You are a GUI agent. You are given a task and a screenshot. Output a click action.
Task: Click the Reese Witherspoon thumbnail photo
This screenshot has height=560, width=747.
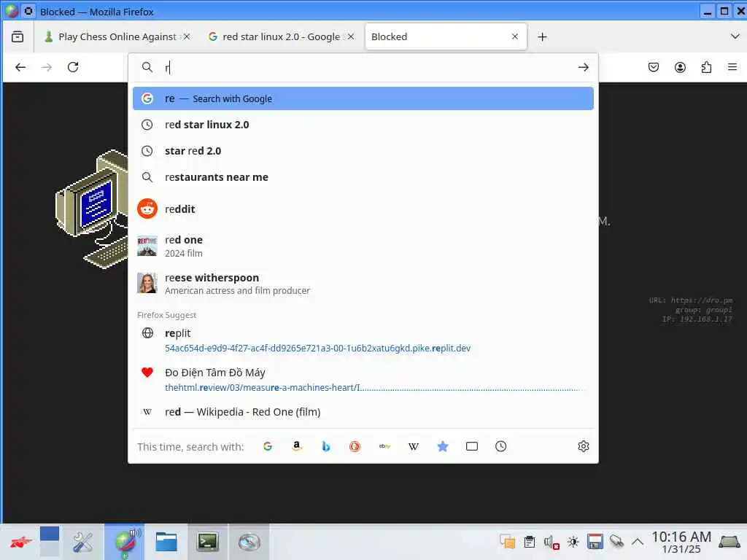pyautogui.click(x=147, y=283)
